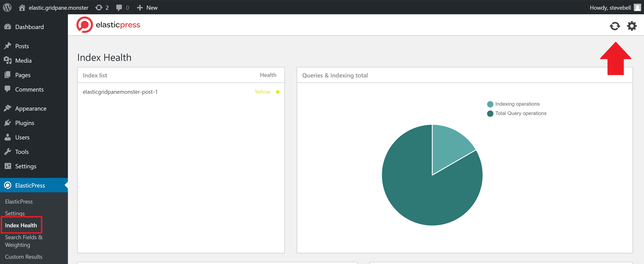Click the WordPress logo in admin bar
Screen dimensions: 644x264
point(7,7)
